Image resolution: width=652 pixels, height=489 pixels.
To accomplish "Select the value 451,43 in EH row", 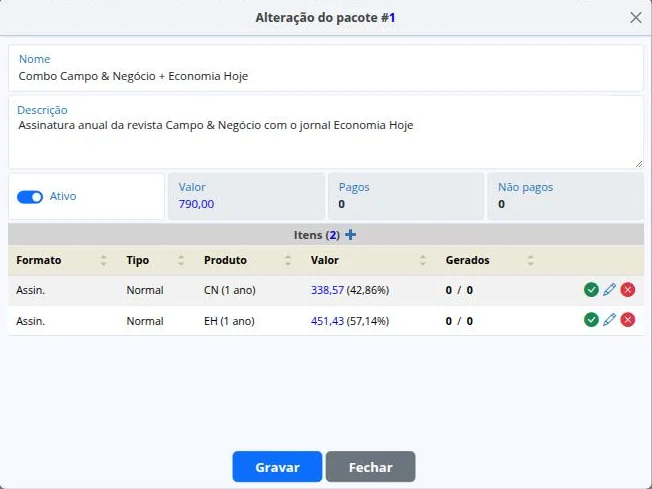I will point(327,321).
